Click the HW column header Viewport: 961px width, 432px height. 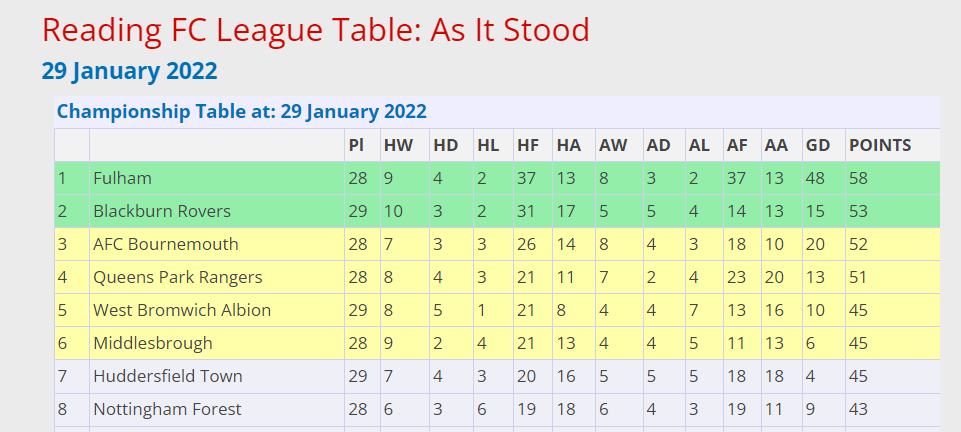coord(398,145)
